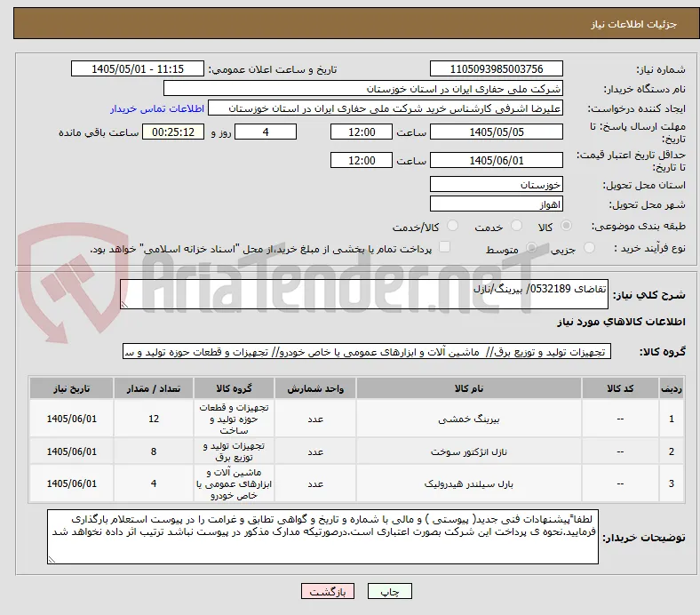
Task: Click the نازل انژکتور سوخت item name
Action: tap(469, 451)
